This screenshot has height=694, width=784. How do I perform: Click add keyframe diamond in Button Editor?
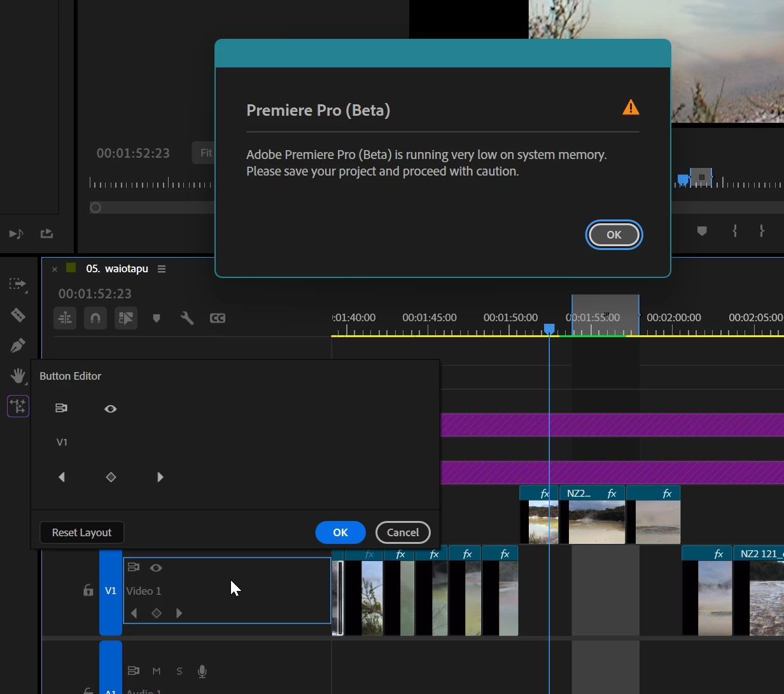point(111,477)
